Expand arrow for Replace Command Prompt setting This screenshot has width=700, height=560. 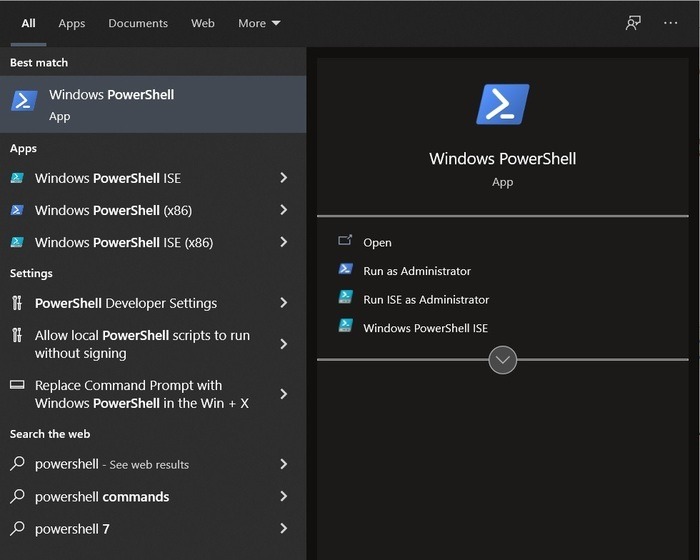(x=283, y=394)
